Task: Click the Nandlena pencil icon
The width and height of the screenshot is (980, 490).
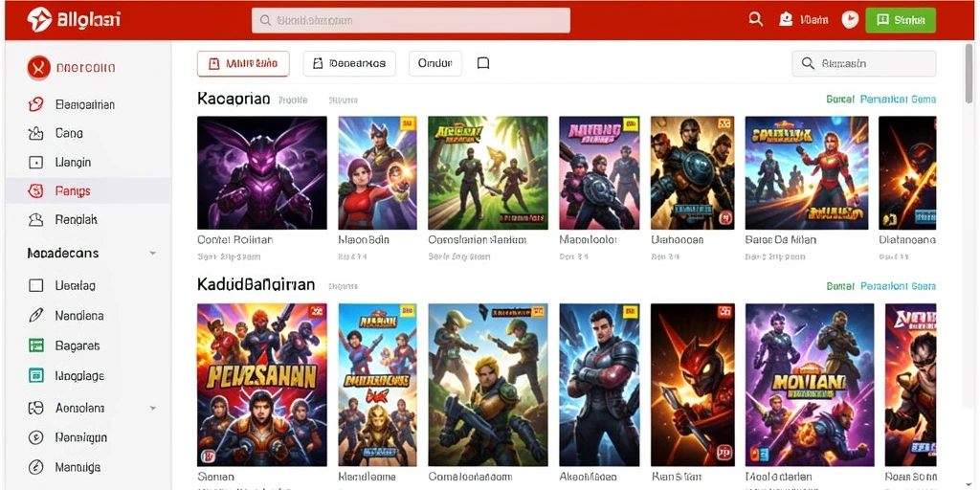Action: 36,316
